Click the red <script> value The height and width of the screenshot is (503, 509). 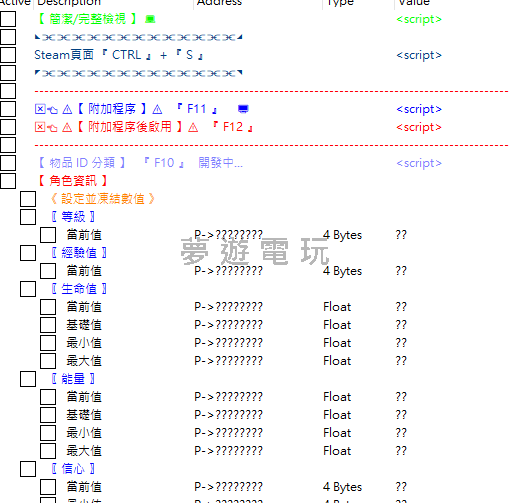(419, 127)
